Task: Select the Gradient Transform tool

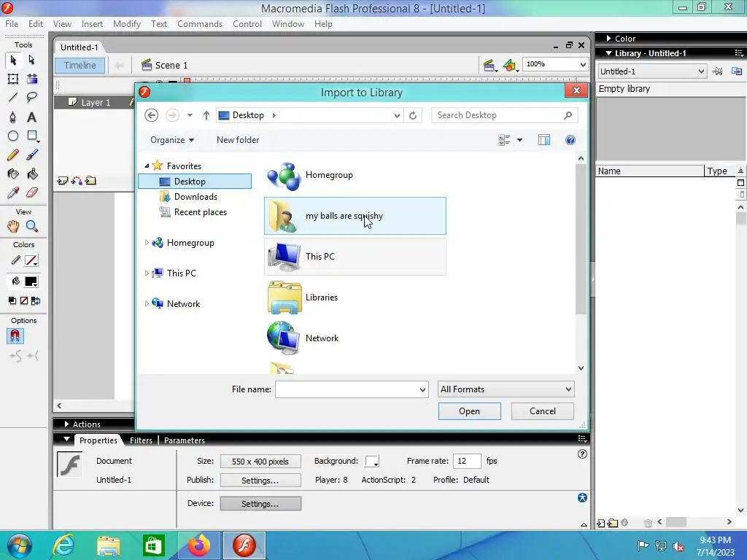Action: (32, 79)
